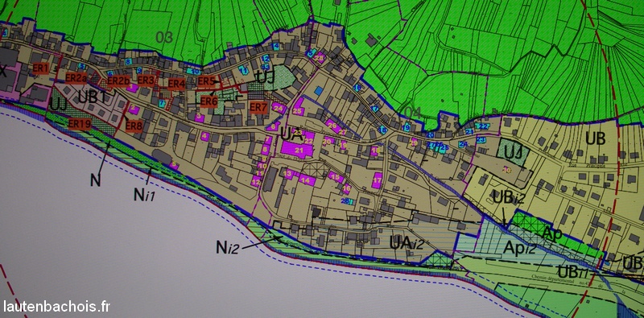The image size is (644, 318).
Task: Select the large UB zone label
Action: 596,139
